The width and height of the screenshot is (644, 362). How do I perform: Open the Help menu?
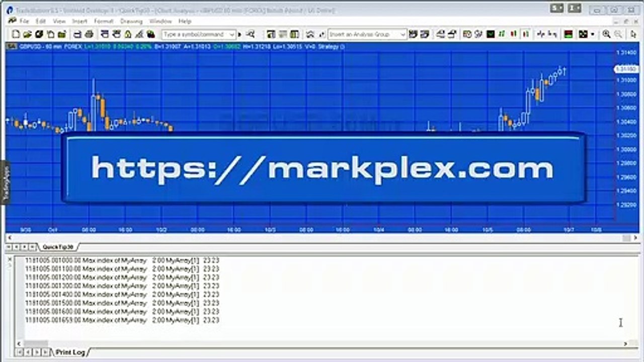pyautogui.click(x=185, y=21)
